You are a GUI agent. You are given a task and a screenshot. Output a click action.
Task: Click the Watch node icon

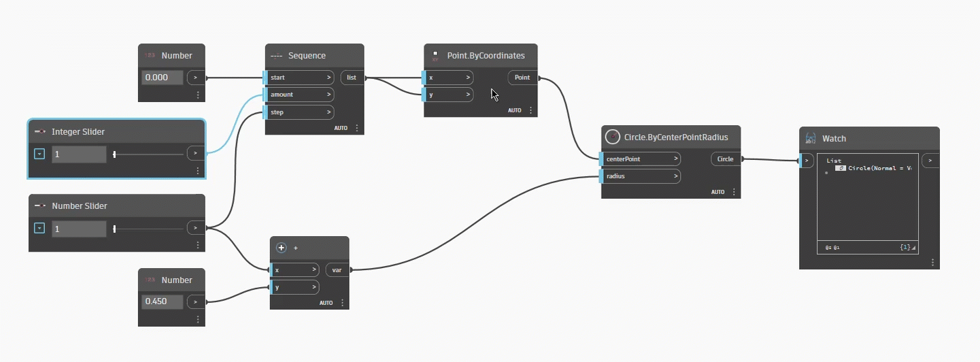coord(810,138)
